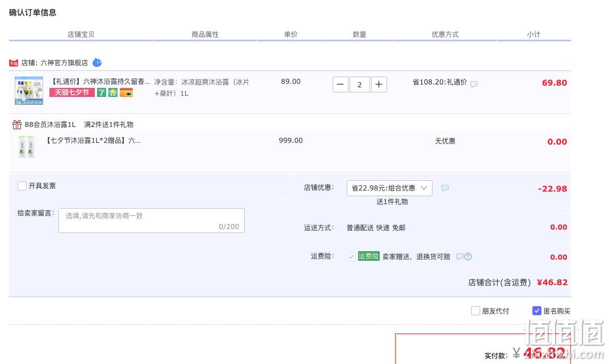This screenshot has width=609, height=364.
Task: Click the green 运费险 tag
Action: coord(368,256)
